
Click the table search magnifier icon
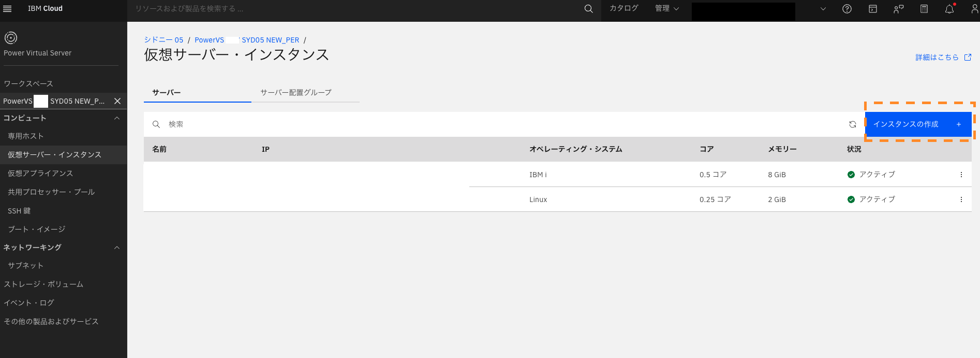point(156,124)
